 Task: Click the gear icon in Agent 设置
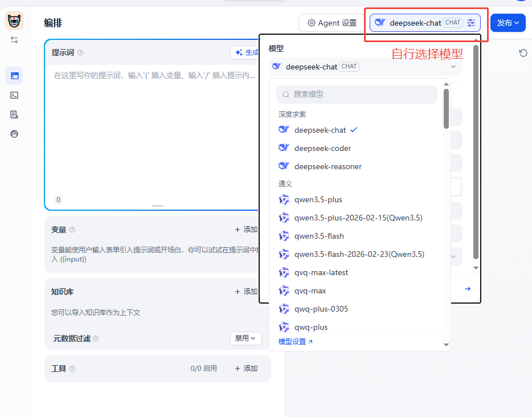tap(312, 23)
